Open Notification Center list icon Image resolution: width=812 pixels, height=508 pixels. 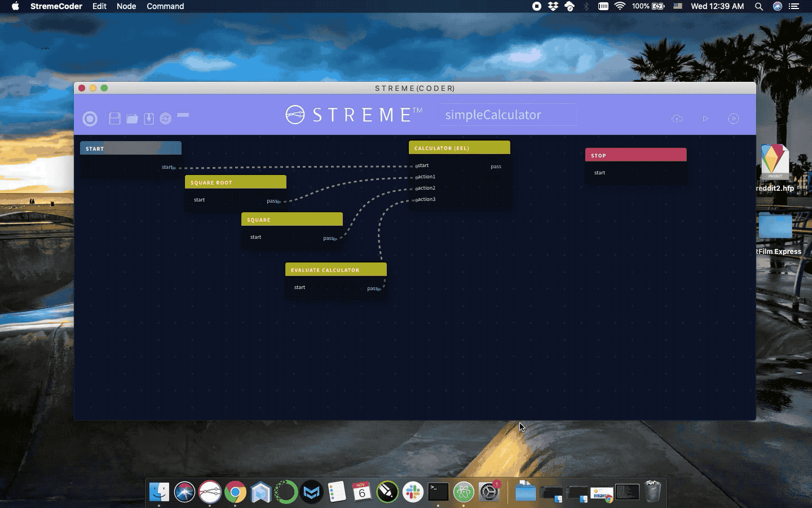[x=794, y=6]
